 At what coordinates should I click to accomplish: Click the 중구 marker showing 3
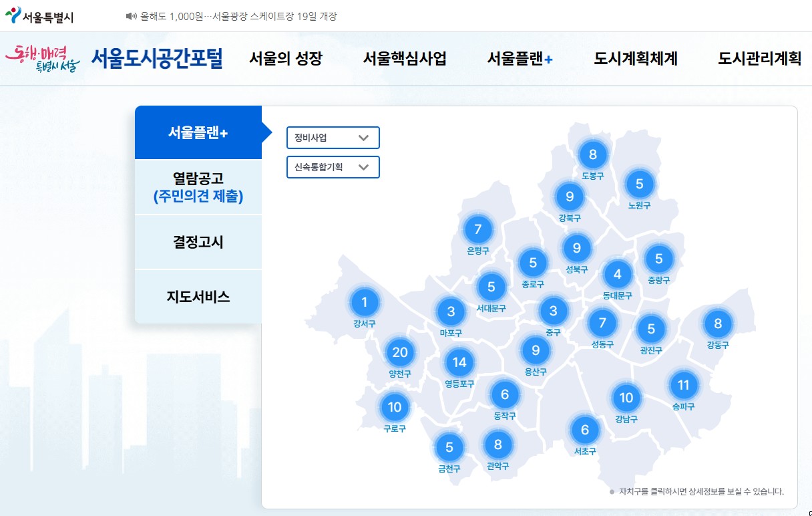[x=553, y=311]
